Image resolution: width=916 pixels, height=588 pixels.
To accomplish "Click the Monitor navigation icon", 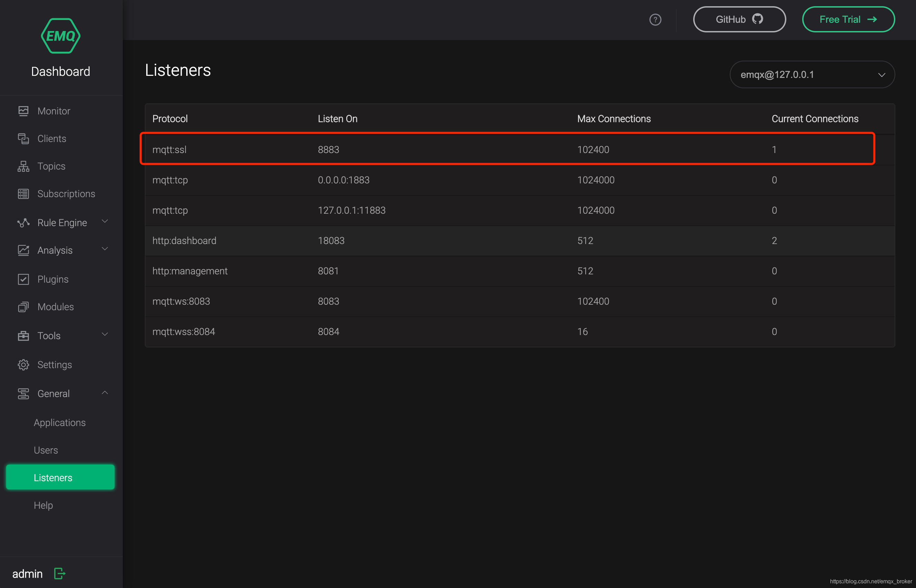I will [x=23, y=111].
